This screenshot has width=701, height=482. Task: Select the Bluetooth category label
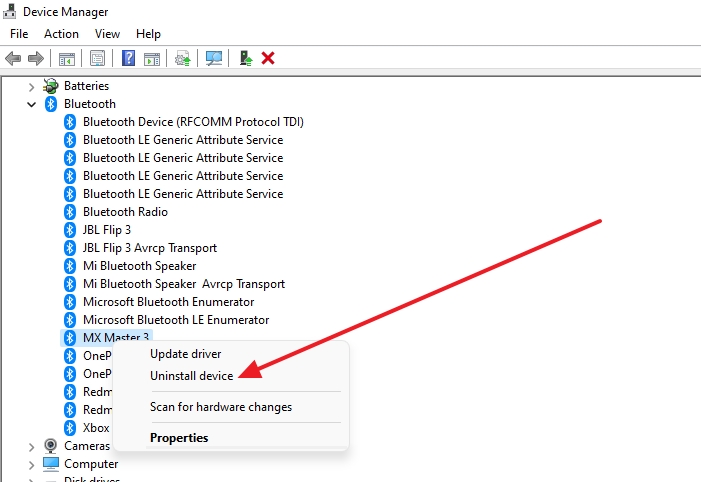[x=90, y=104]
